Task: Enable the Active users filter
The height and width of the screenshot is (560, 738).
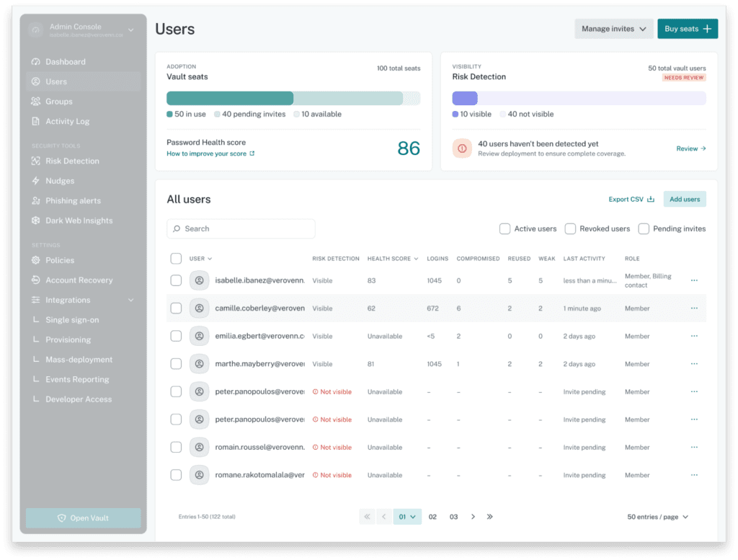Action: (504, 228)
